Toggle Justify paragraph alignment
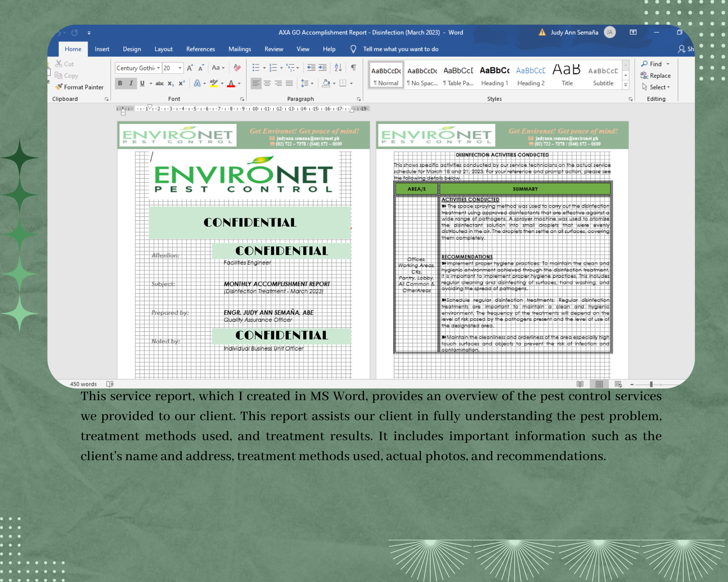Screen dimensions: 728x582 (x=289, y=83)
